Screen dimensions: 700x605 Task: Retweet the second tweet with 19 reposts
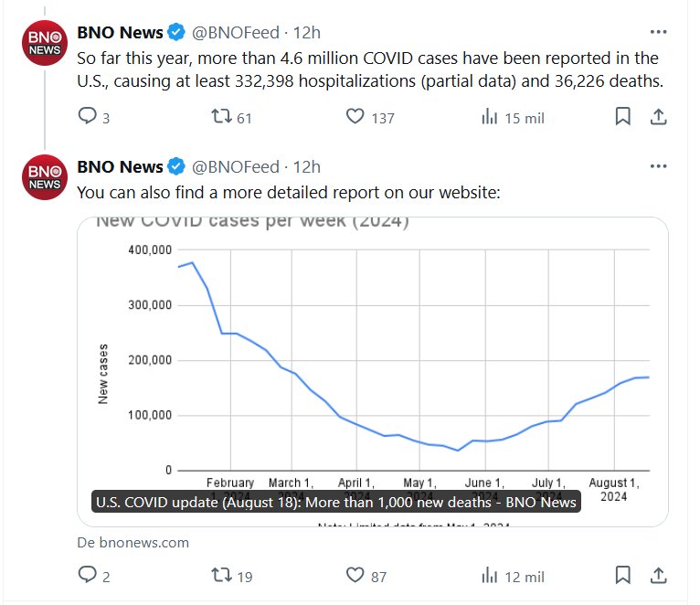[221, 576]
